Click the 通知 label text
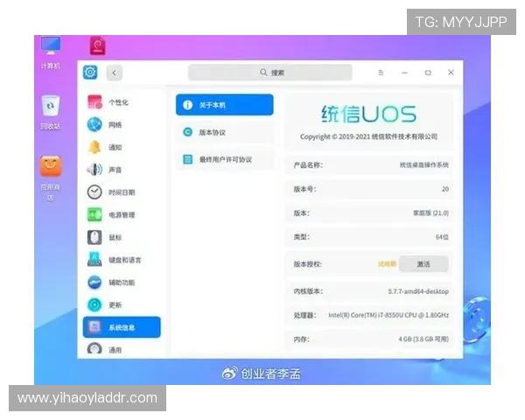This screenshot has width=525, height=420. [x=115, y=147]
